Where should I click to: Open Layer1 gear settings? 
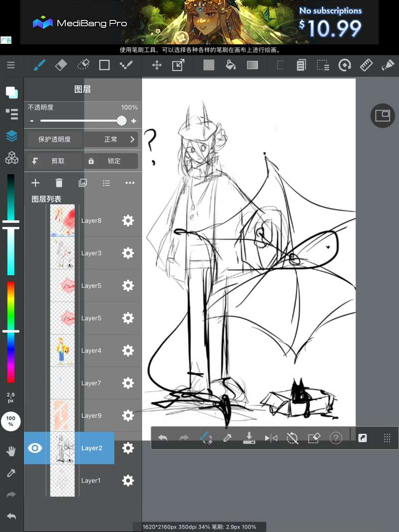(x=128, y=481)
